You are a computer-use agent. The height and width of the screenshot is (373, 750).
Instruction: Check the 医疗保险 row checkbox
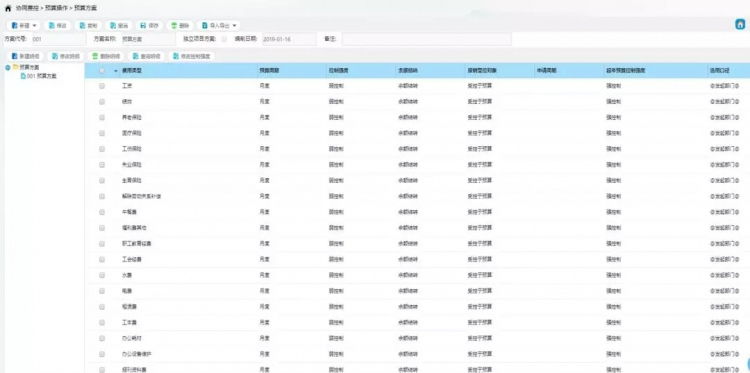click(x=102, y=133)
